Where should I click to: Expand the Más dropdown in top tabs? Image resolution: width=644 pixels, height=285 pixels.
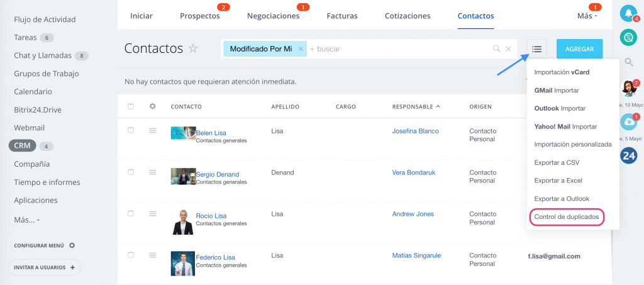pyautogui.click(x=587, y=16)
